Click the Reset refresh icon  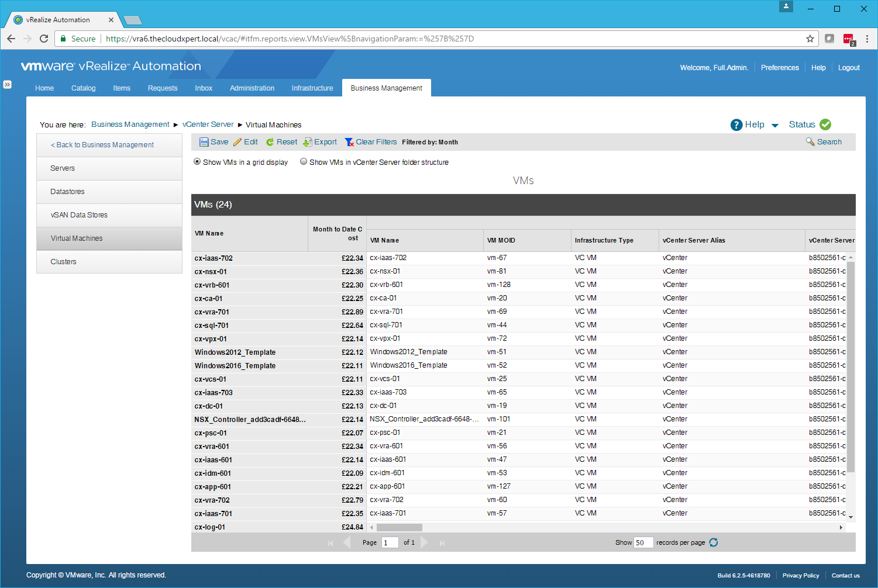(x=270, y=142)
